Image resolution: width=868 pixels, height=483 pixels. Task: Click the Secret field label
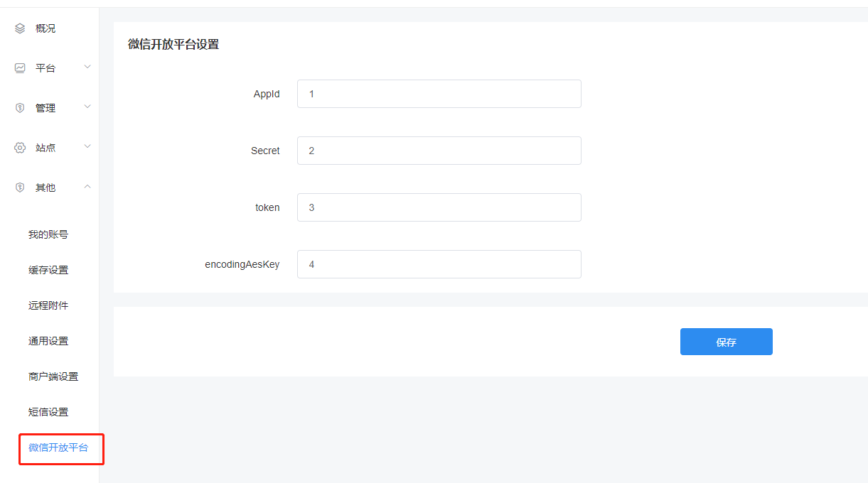pyautogui.click(x=265, y=151)
